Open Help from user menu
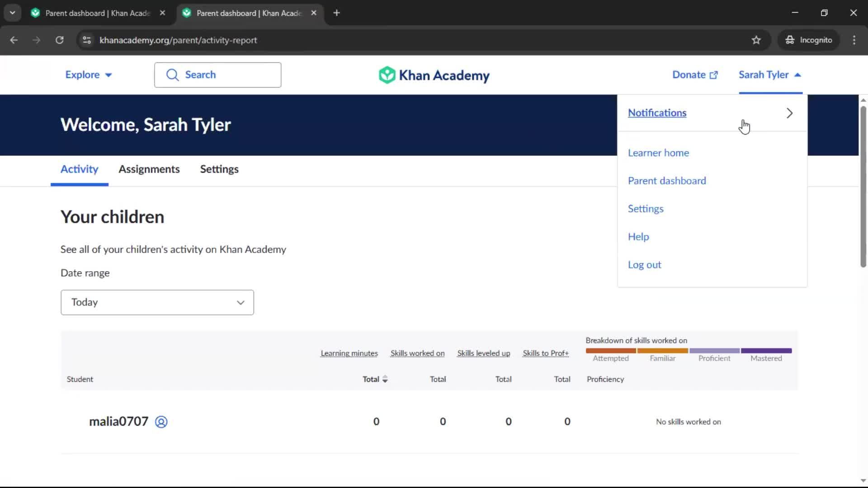 (638, 237)
